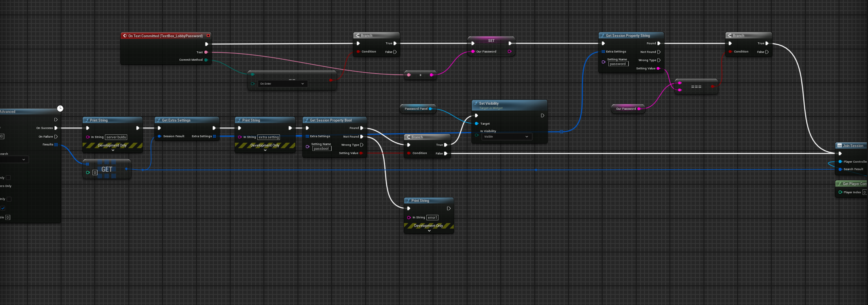Click the SET node exec output pin

click(510, 44)
